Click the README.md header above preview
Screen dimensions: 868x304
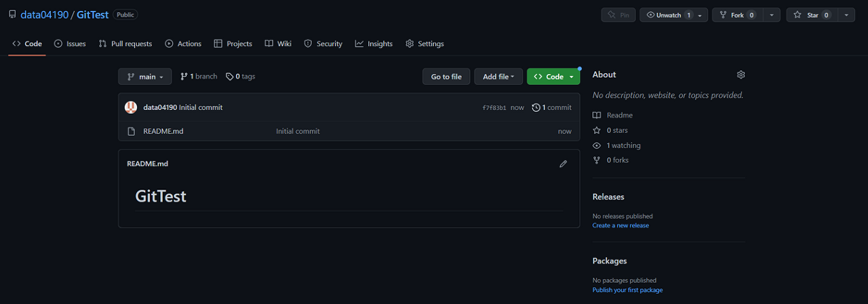[147, 164]
